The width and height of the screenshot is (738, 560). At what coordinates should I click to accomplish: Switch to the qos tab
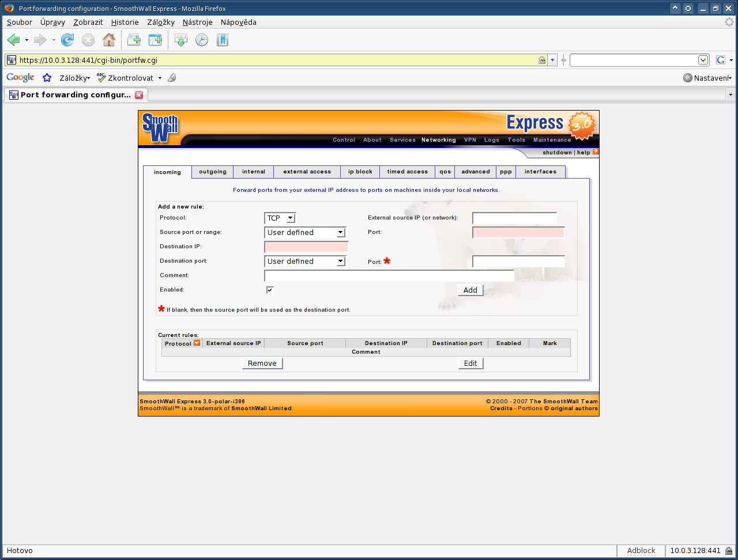point(445,172)
